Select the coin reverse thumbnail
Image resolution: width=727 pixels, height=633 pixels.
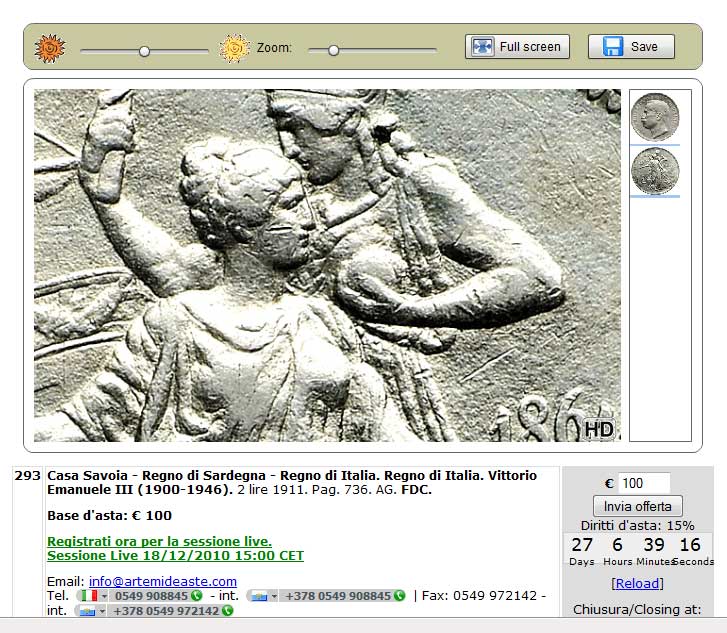point(655,171)
